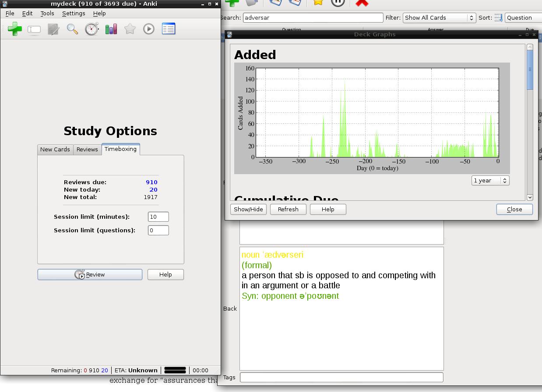The width and height of the screenshot is (542, 392).
Task: Click the ETA: Unknown status text
Action: tap(136, 370)
